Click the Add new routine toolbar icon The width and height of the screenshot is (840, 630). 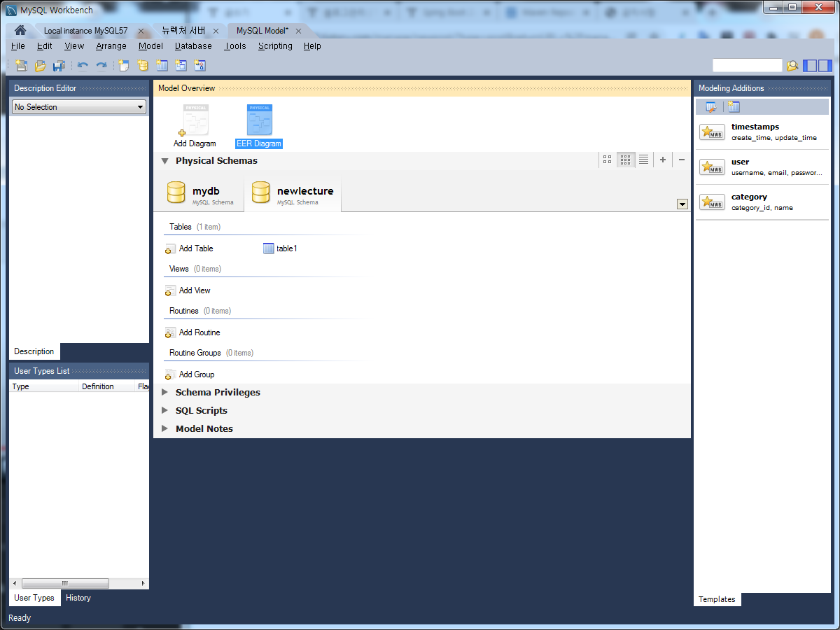point(199,66)
